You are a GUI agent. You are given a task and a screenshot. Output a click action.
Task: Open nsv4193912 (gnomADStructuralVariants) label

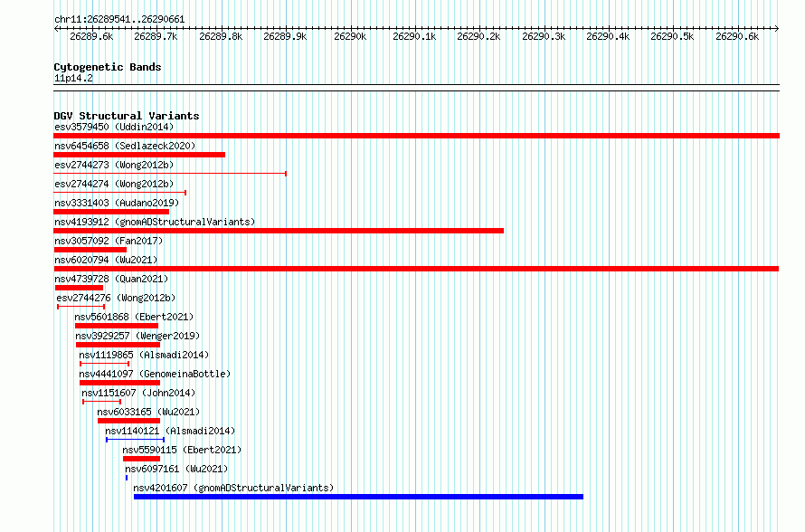point(155,222)
